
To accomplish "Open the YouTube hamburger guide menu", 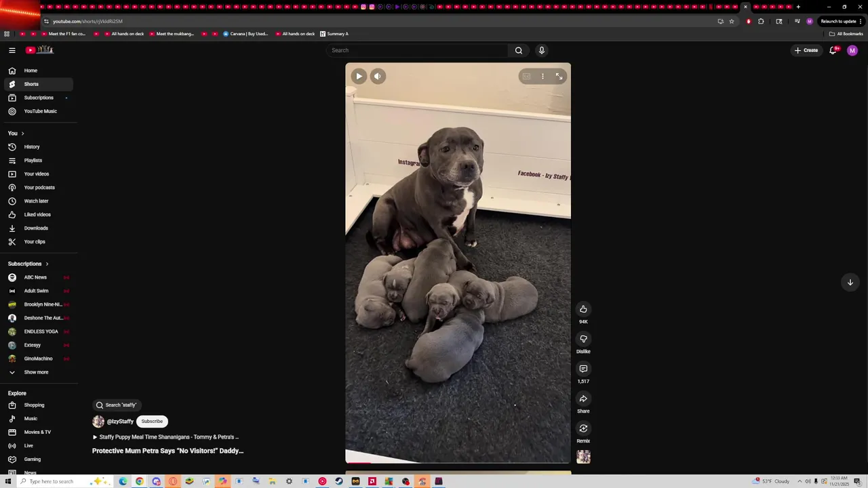I will tap(12, 50).
